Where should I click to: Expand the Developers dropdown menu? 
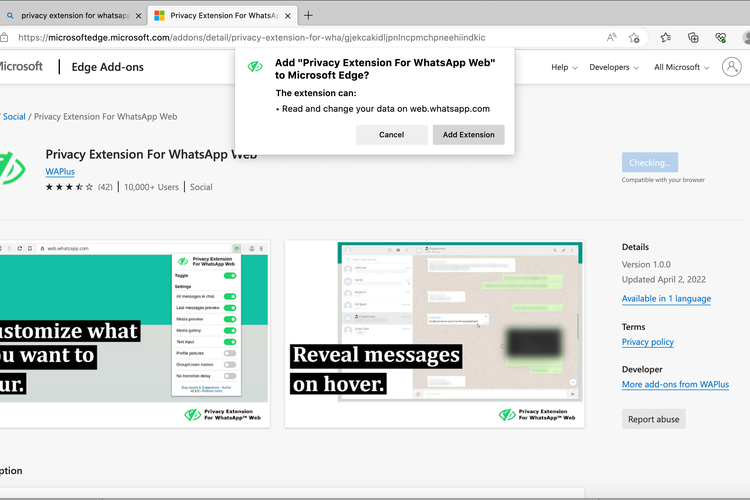pyautogui.click(x=614, y=67)
